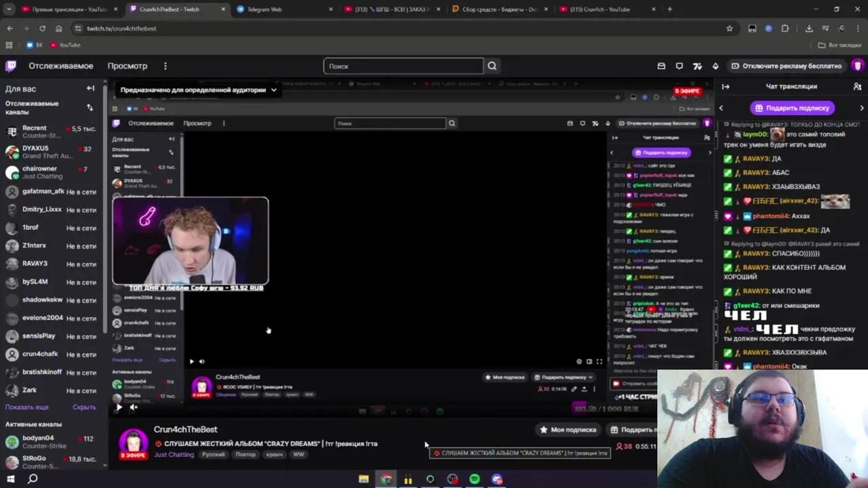Open the browser downloads icon
This screenshot has height=488, width=868.
809,28
